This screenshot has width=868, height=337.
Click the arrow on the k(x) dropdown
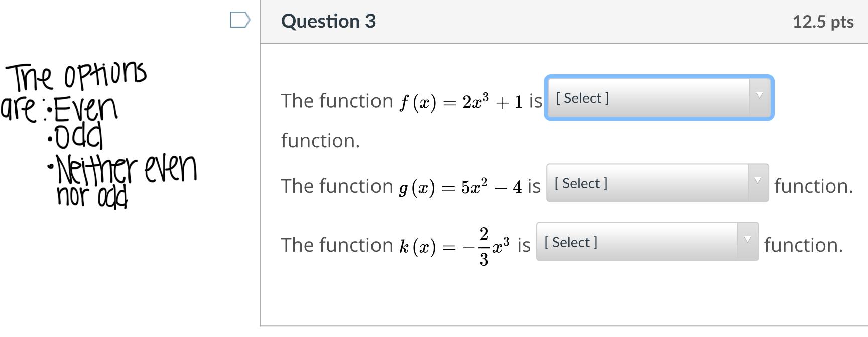coord(748,240)
